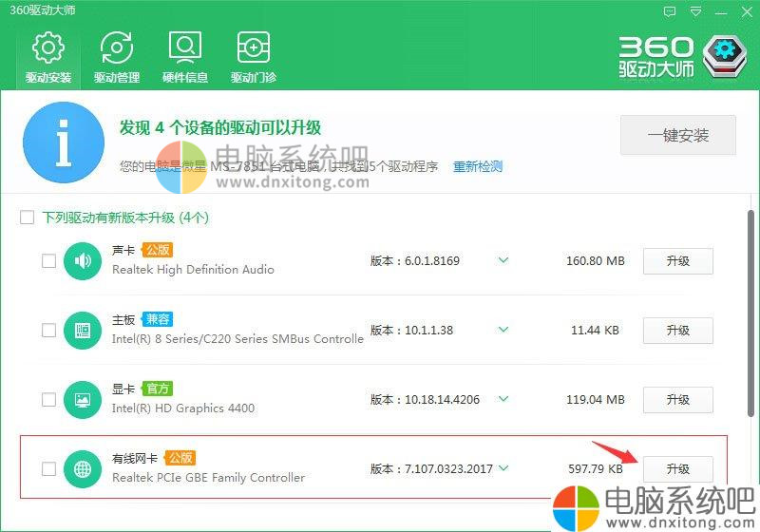Expand version dropdown for 10.1.1.38

pos(503,330)
